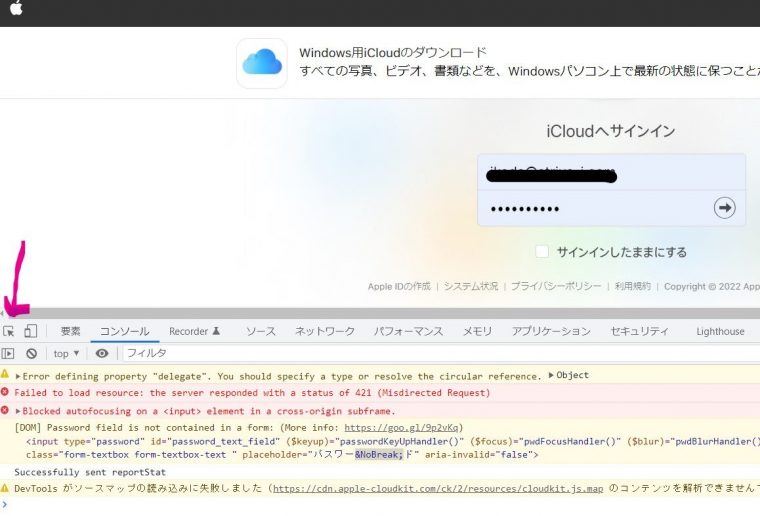Toggle the device toolbar icon
Viewport: 760px width, 516px height.
(x=31, y=331)
